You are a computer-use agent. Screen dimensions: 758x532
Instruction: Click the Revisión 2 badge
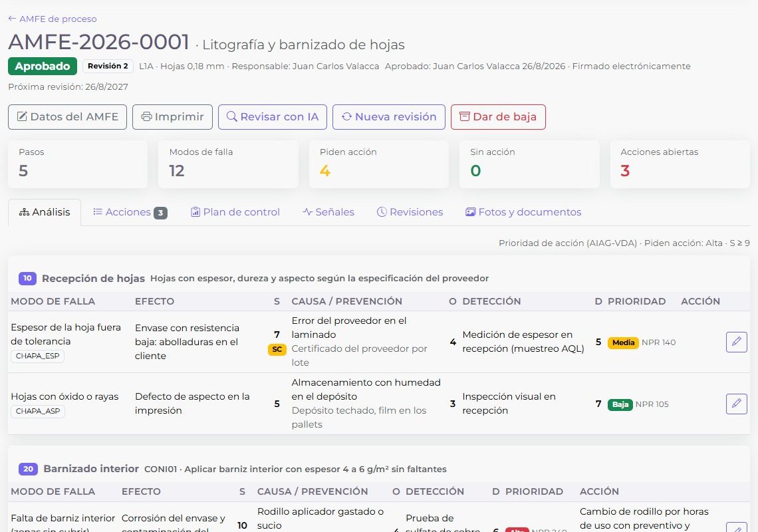(x=108, y=66)
